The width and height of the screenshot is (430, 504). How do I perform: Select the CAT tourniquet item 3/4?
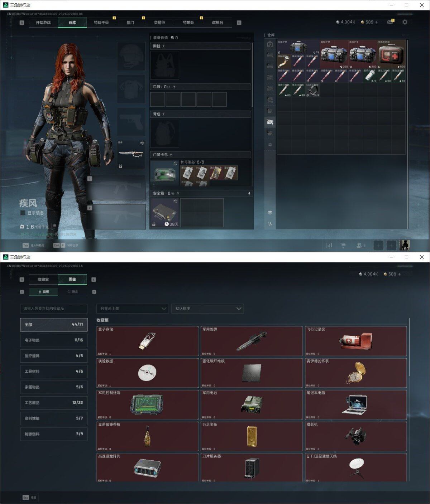(312, 90)
